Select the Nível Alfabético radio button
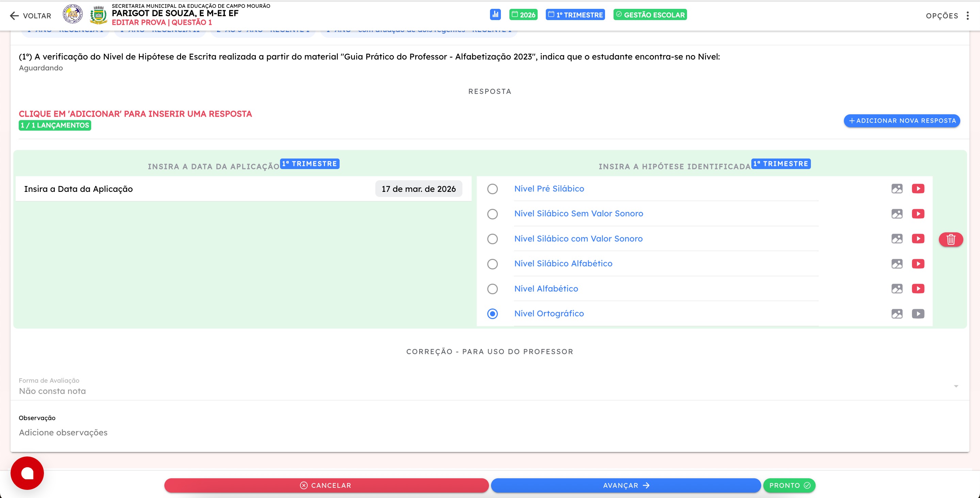This screenshot has width=980, height=498. point(492,289)
